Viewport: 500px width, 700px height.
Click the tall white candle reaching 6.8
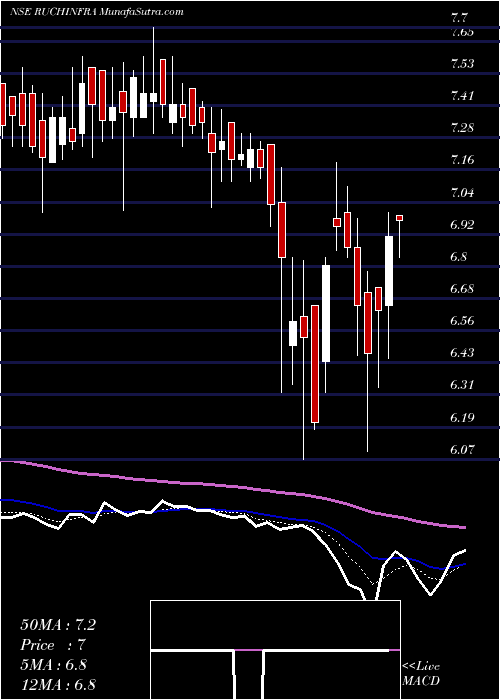326,313
